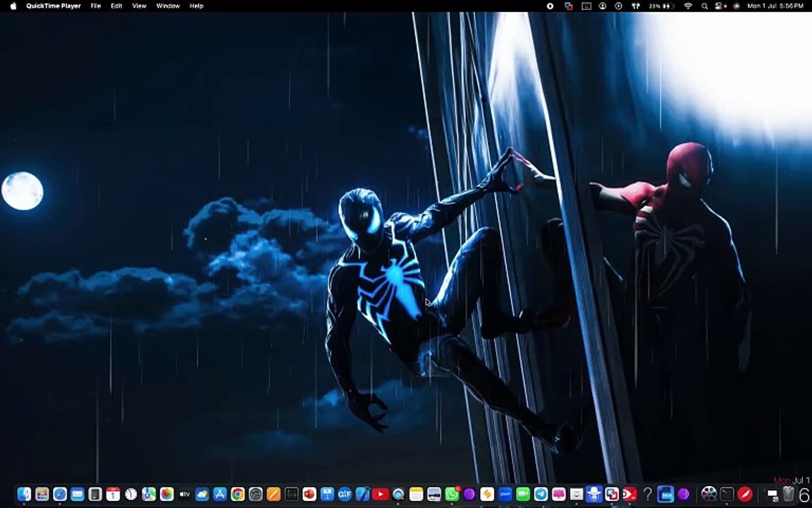Activate Siri from the menu bar
The height and width of the screenshot is (508, 812).
point(737,6)
